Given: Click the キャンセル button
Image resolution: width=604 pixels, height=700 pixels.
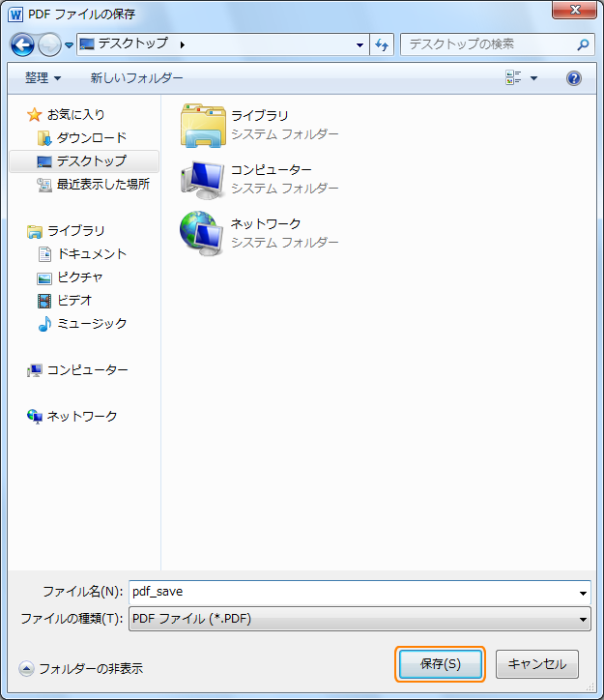Looking at the screenshot, I should (537, 664).
